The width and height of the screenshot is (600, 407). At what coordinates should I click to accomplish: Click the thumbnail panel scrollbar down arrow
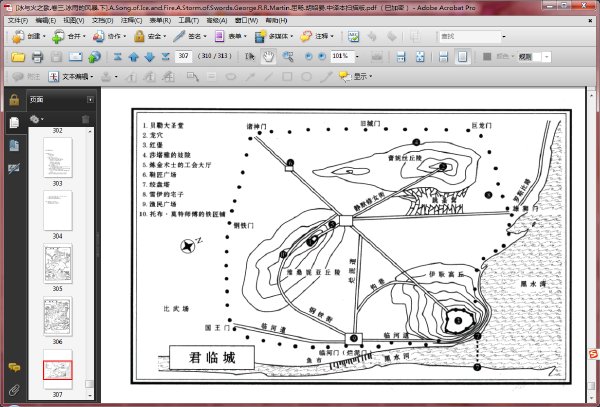tap(90, 396)
